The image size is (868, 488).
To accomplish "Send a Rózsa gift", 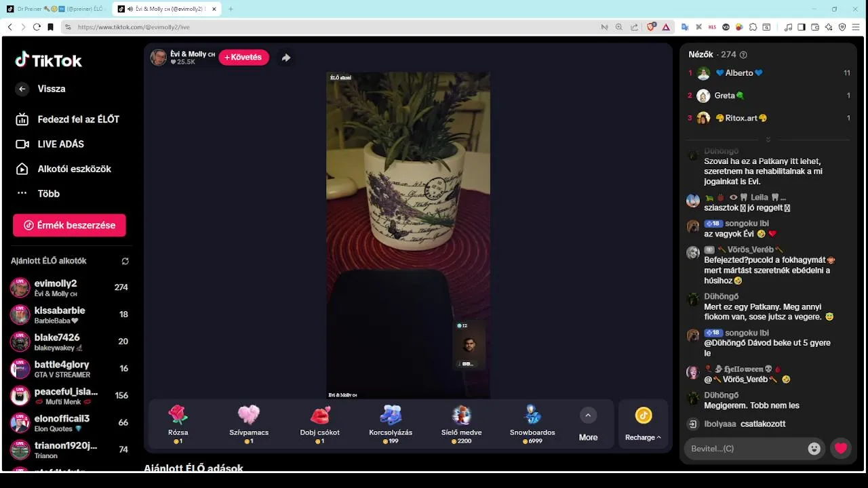I will (x=178, y=424).
